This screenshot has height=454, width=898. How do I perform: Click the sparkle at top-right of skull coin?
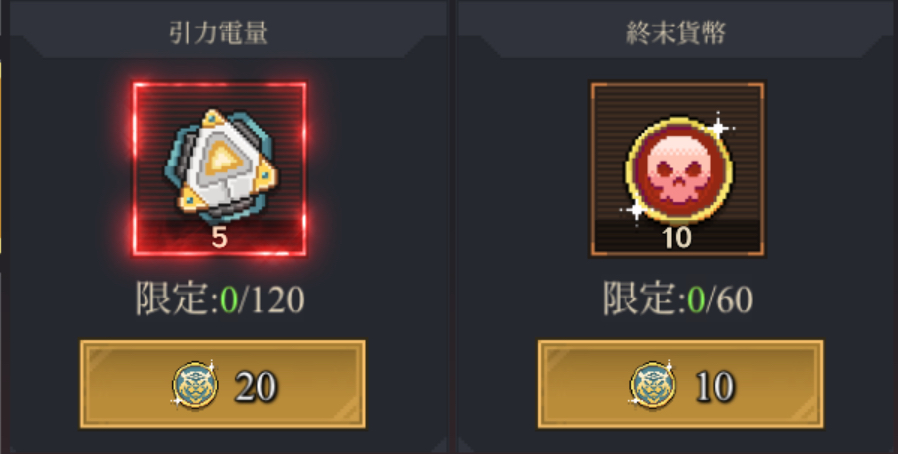(719, 127)
